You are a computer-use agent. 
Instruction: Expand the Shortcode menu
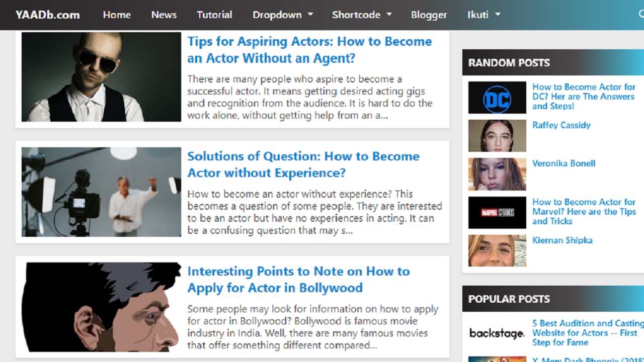[x=362, y=15]
